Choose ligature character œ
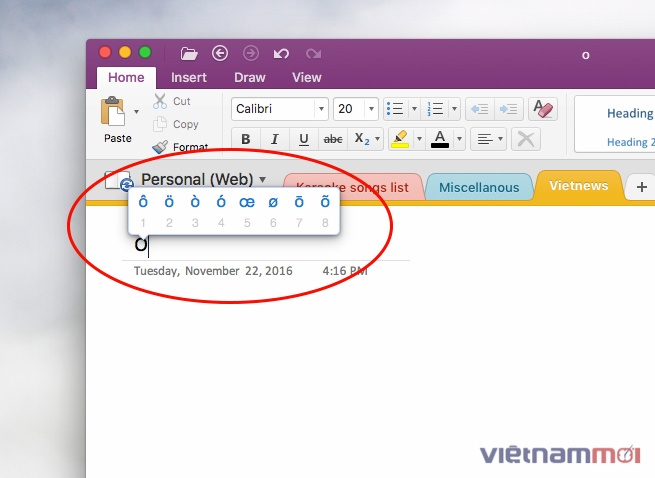 [247, 202]
